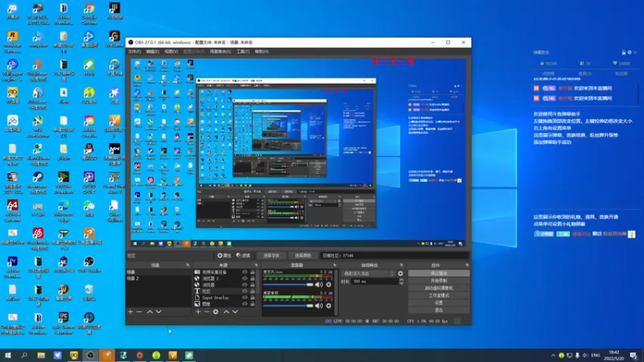Hide the 浏览器 2 source with eye icon
Viewport: 644px width, 362px height.
click(245, 278)
